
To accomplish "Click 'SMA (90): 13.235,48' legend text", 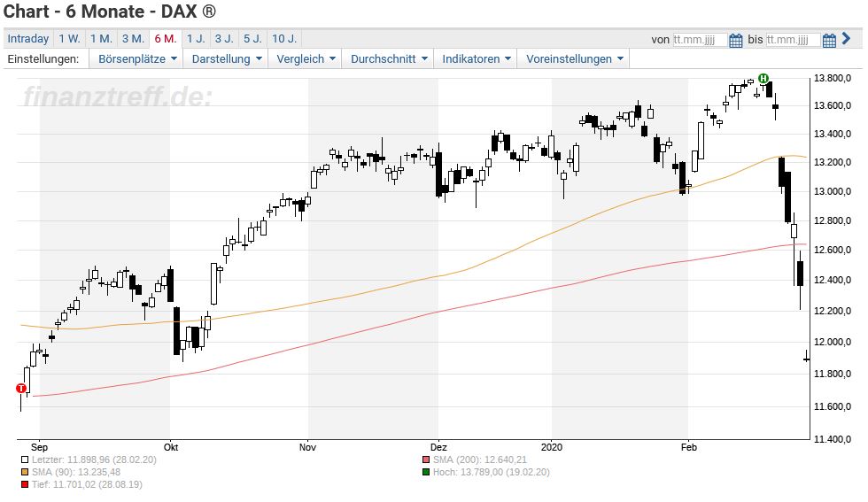I will tap(76, 472).
